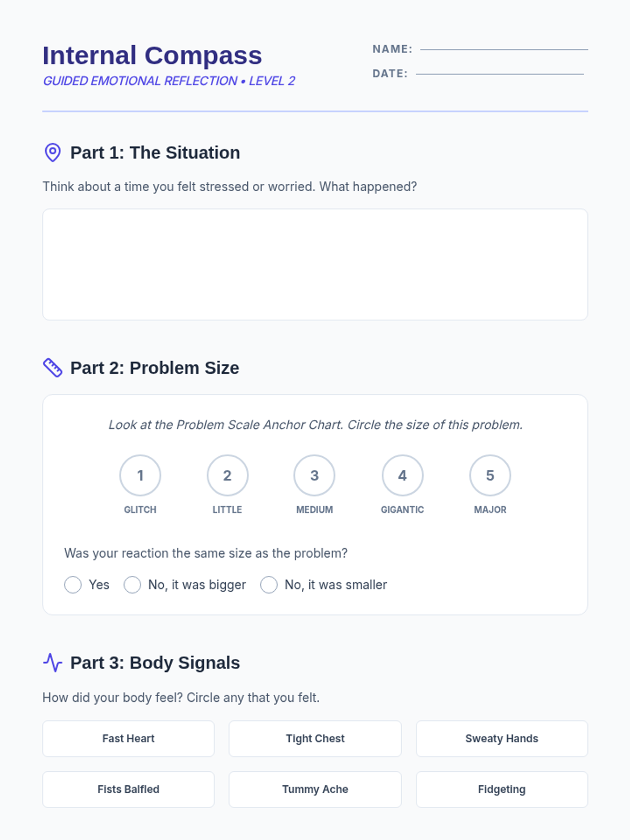The image size is (630, 840).
Task: Click the pulse icon beside Body Signals
Action: point(52,663)
